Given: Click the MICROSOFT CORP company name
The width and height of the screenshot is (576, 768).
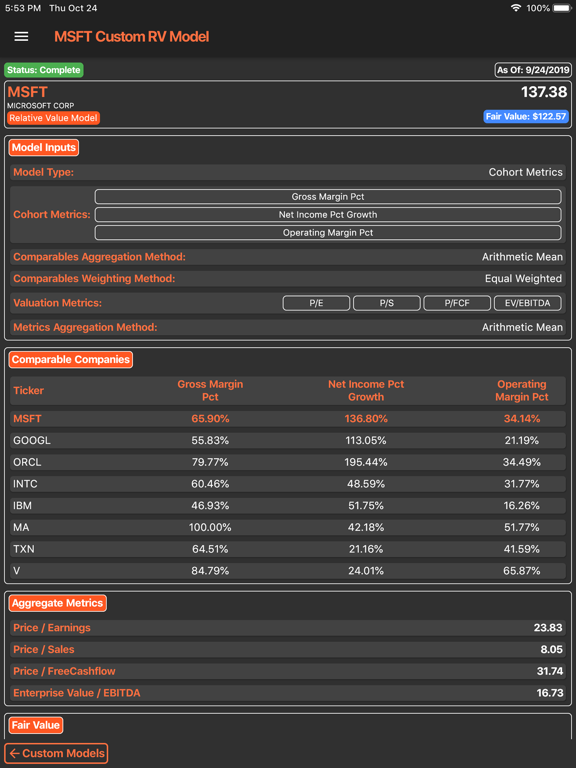Looking at the screenshot, I should 41,105.
